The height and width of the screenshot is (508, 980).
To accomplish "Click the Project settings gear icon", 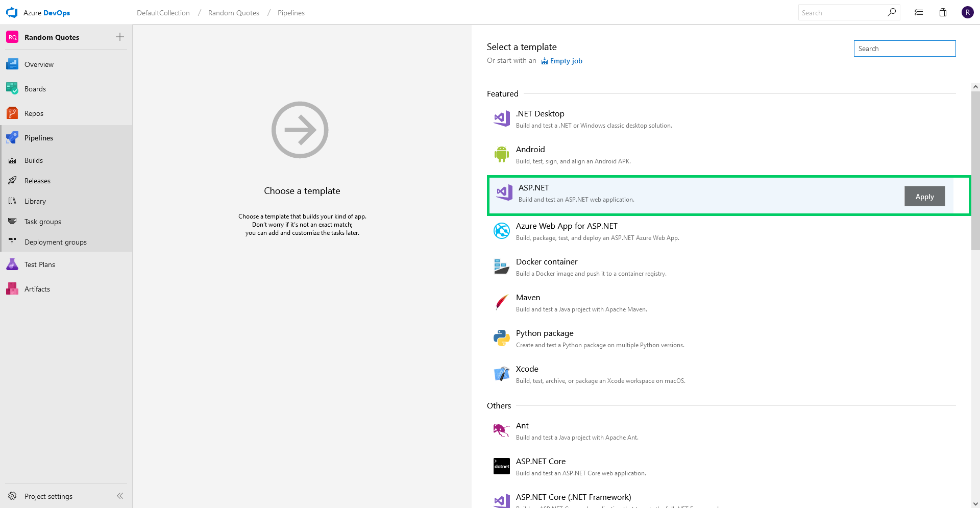I will (12, 496).
